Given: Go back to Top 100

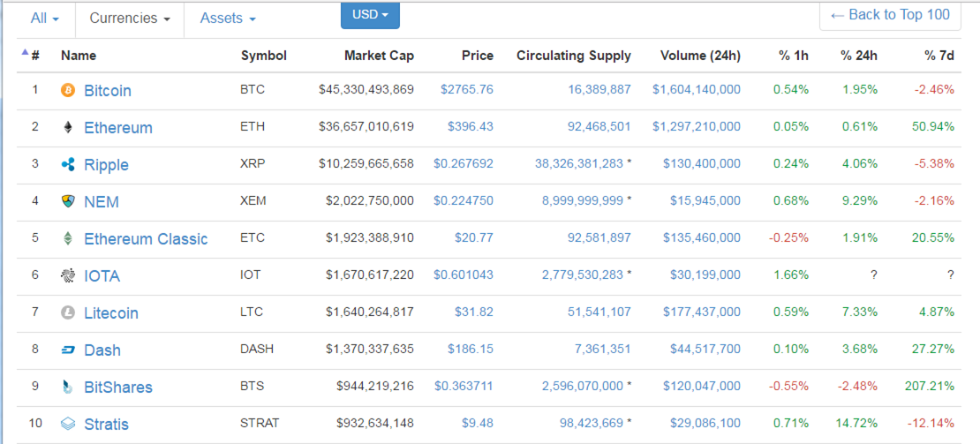Looking at the screenshot, I should tap(890, 15).
